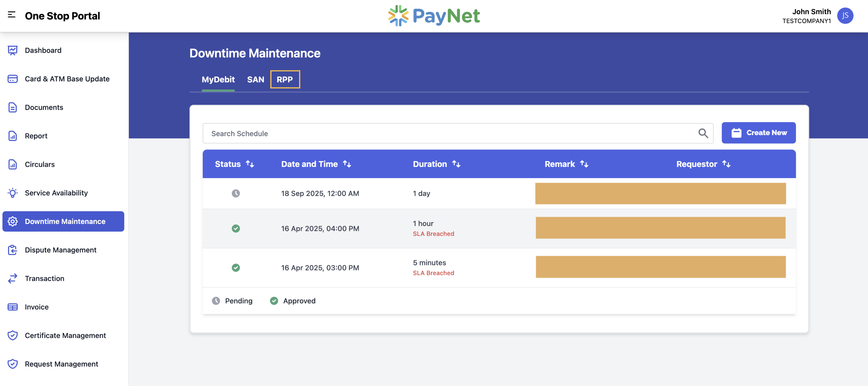Click the Downtime Maintenance gear icon
The image size is (868, 386).
12,222
